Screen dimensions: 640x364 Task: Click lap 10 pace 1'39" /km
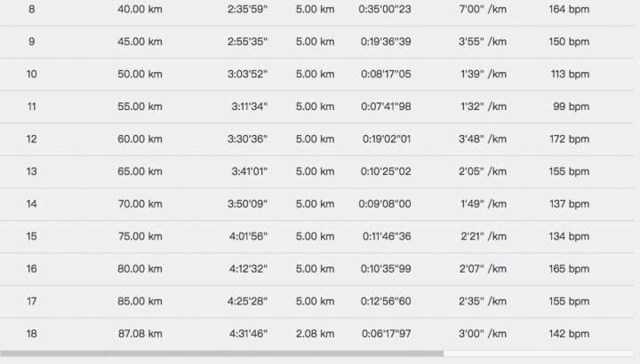484,75
